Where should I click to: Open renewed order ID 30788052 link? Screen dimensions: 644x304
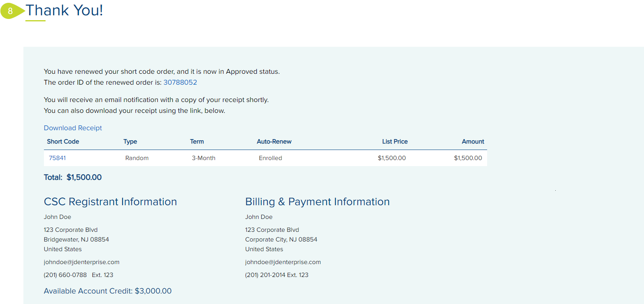click(180, 82)
